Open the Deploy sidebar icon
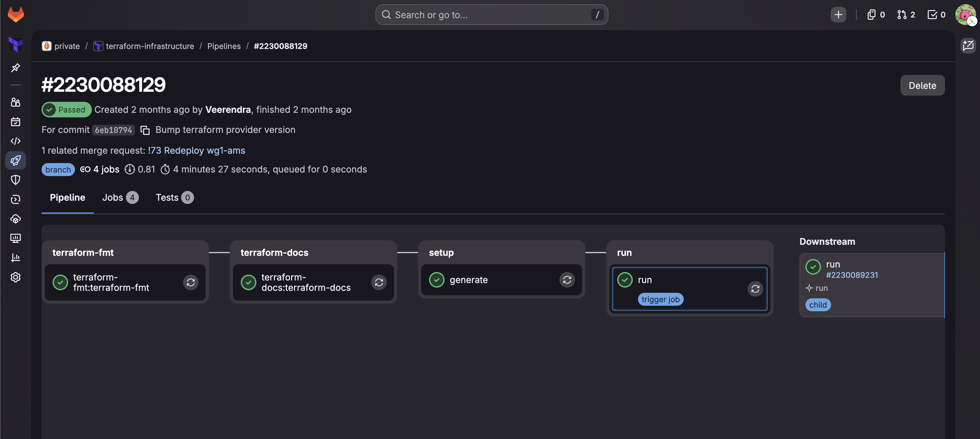This screenshot has height=439, width=980. 16,199
